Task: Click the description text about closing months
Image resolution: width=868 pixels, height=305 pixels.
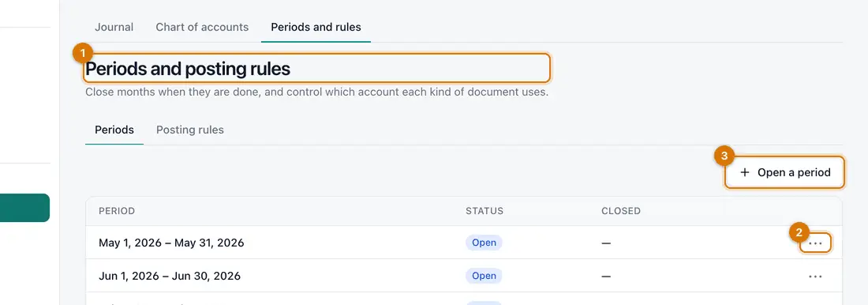Action: pyautogui.click(x=316, y=92)
